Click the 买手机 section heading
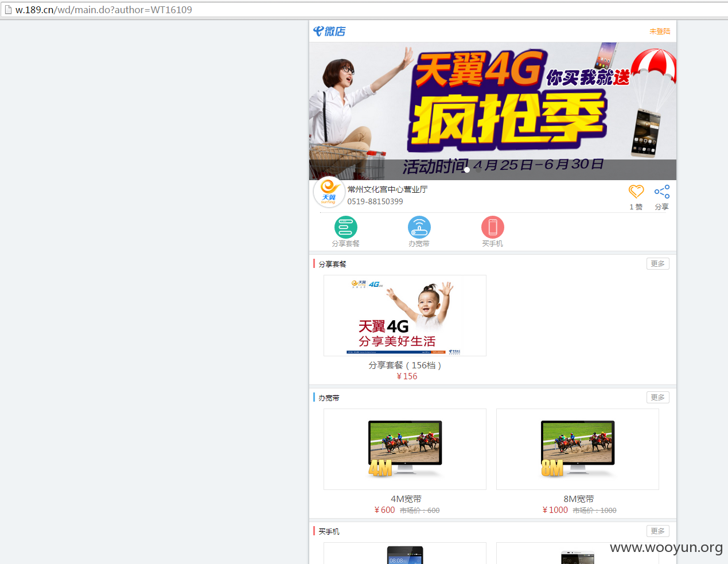 click(x=329, y=531)
